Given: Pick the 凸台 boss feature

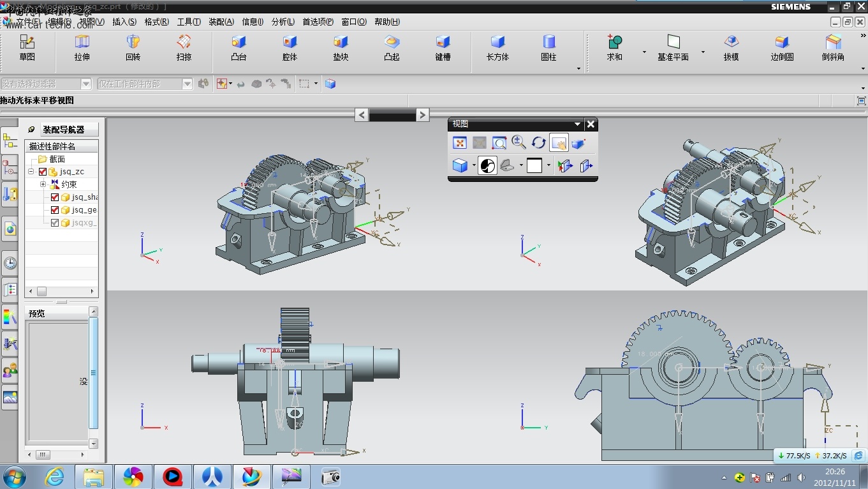Looking at the screenshot, I should coord(239,49).
